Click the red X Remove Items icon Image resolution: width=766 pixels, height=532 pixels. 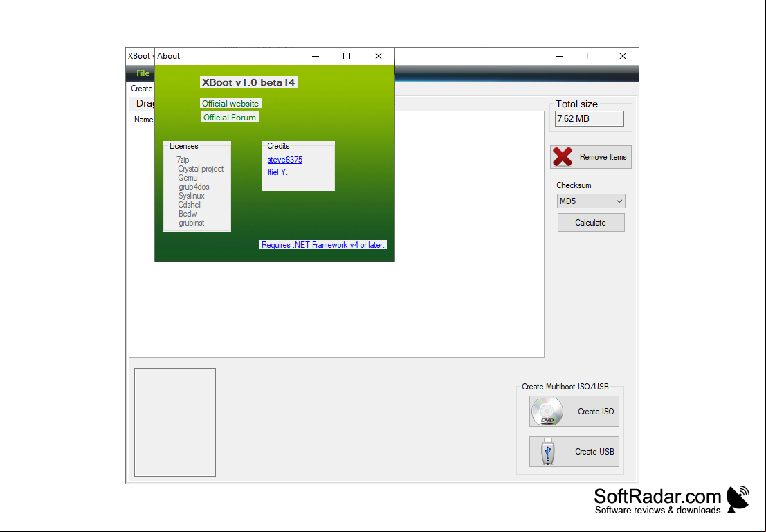[563, 157]
